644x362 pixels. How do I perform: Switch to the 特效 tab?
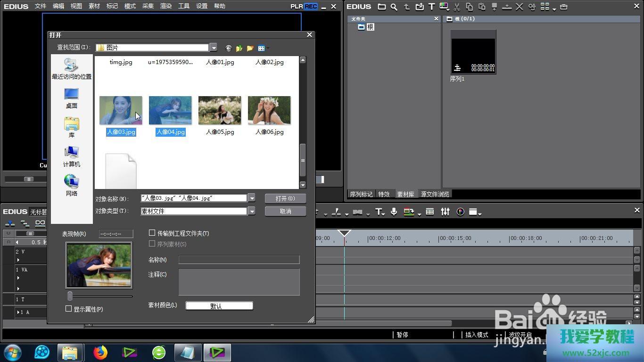point(384,194)
